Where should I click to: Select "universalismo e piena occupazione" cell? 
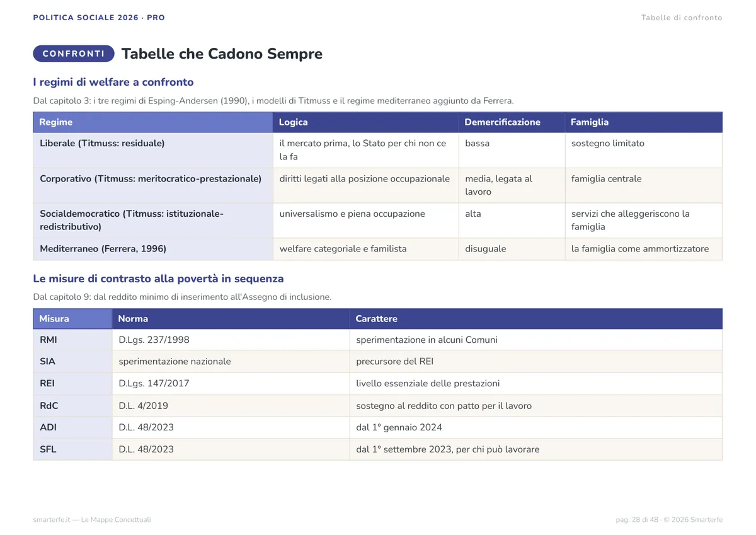point(365,221)
